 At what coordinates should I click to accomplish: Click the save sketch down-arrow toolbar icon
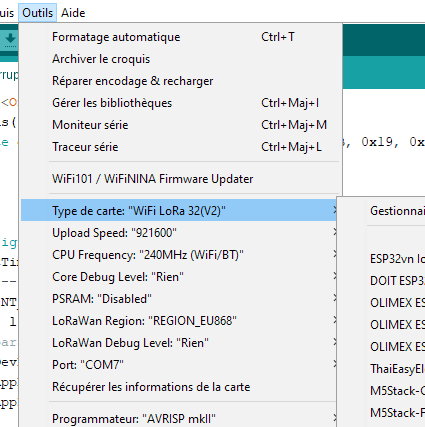click(10, 39)
